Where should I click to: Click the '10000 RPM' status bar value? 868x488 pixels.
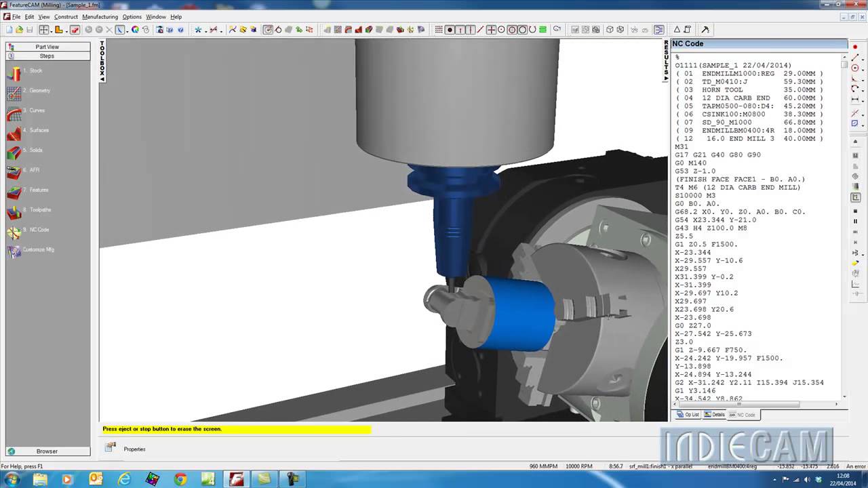click(x=578, y=466)
